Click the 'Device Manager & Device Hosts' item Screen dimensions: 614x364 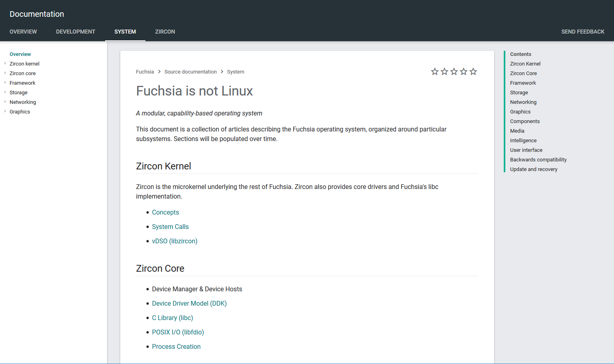197,289
